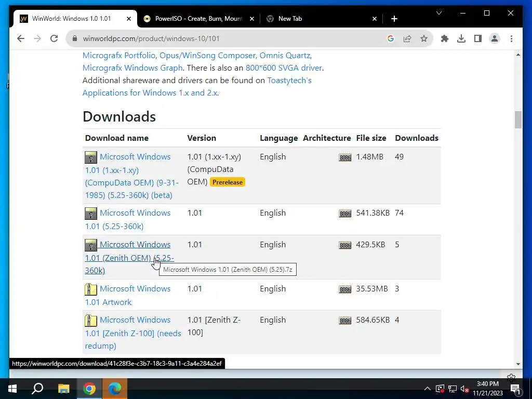Click floppy icon of Zenith OEM row

point(90,245)
